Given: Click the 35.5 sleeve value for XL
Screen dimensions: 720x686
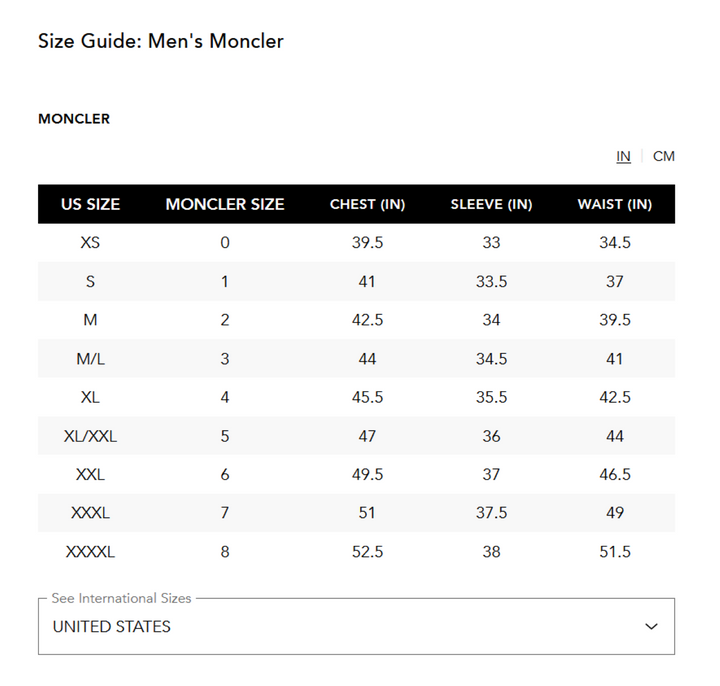Looking at the screenshot, I should (x=491, y=398).
